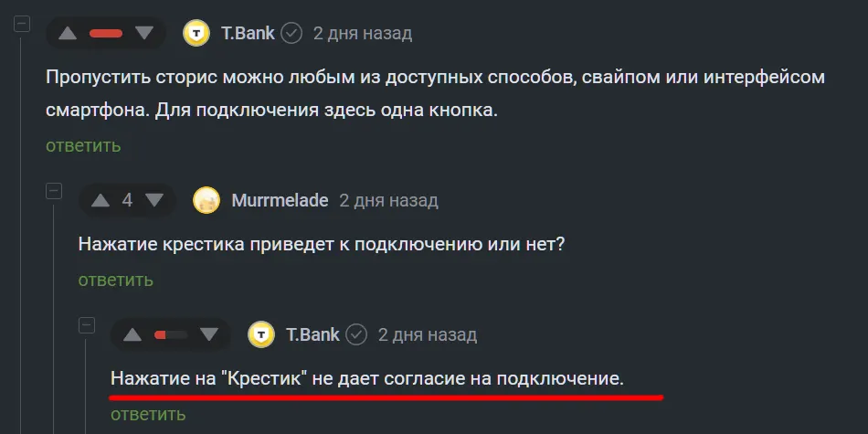The image size is (868, 434).
Task: Downvote Murrmelade's comment
Action: [154, 200]
